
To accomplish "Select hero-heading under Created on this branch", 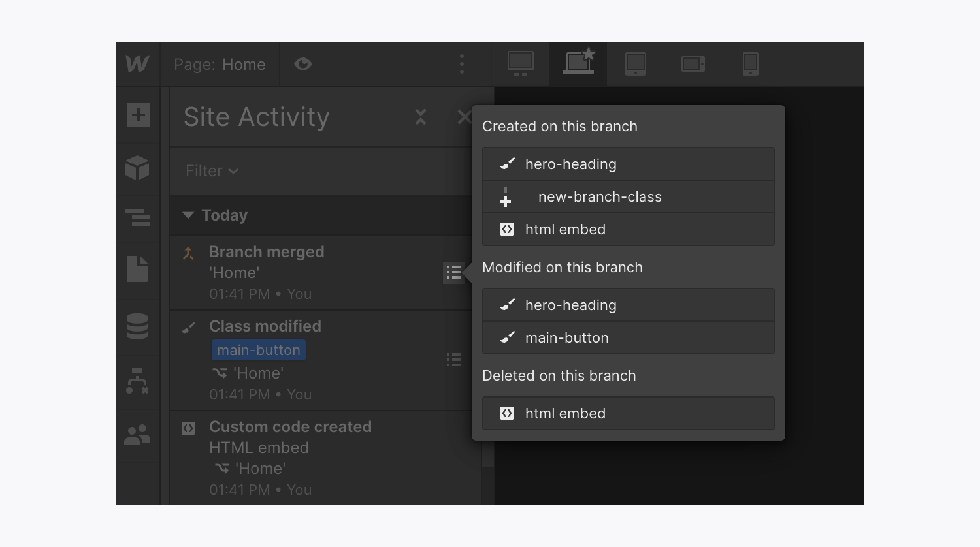I will 629,164.
